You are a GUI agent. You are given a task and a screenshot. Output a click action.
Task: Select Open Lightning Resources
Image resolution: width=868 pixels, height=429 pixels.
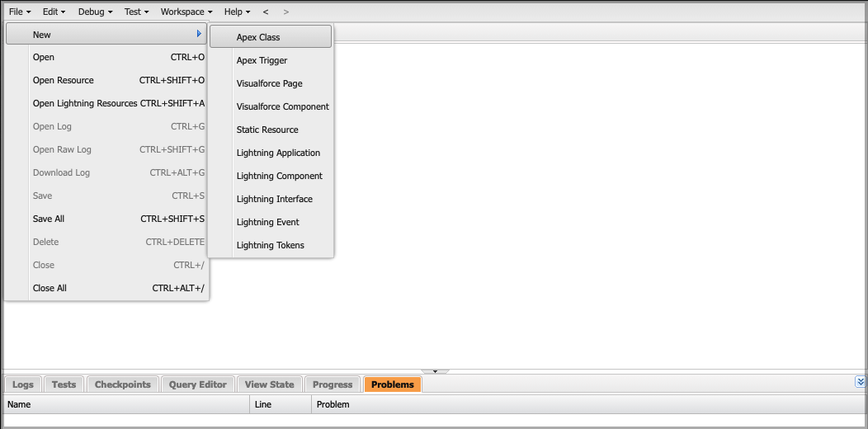pos(107,103)
